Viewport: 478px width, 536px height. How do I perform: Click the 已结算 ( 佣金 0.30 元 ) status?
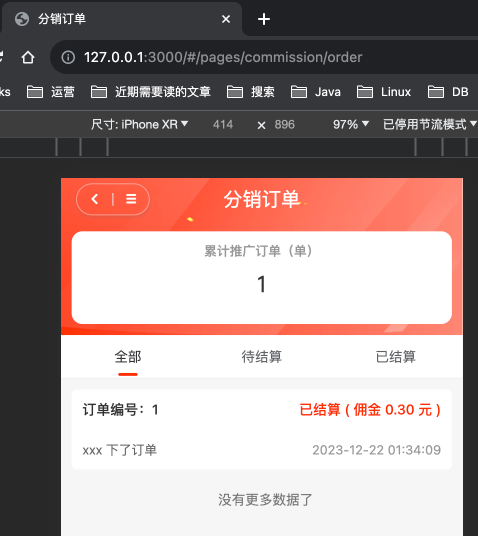tap(370, 410)
